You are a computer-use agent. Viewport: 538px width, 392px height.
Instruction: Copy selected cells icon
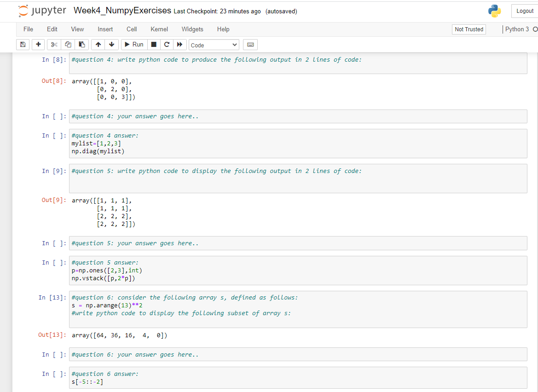[x=68, y=45]
